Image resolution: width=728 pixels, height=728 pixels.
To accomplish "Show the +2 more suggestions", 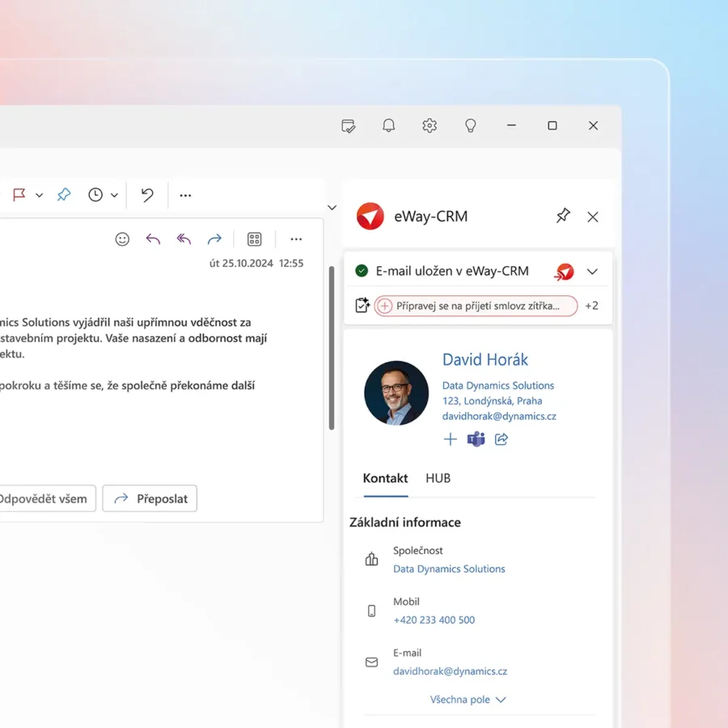I will click(x=591, y=306).
